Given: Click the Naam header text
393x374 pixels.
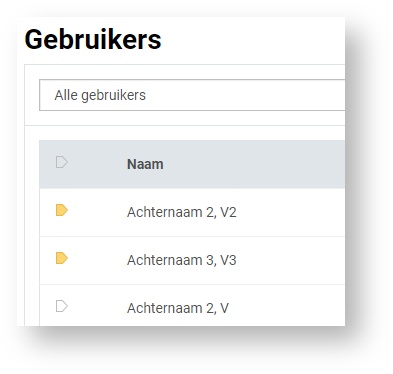Looking at the screenshot, I should [145, 164].
